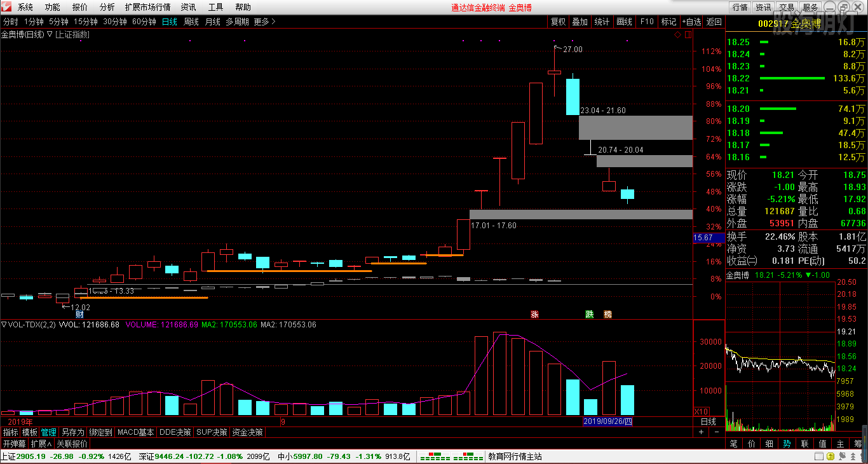Click the 榜 marker under the chart

click(608, 314)
